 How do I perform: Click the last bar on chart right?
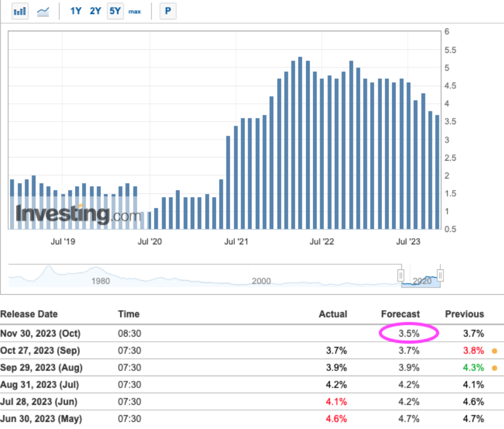(x=437, y=172)
